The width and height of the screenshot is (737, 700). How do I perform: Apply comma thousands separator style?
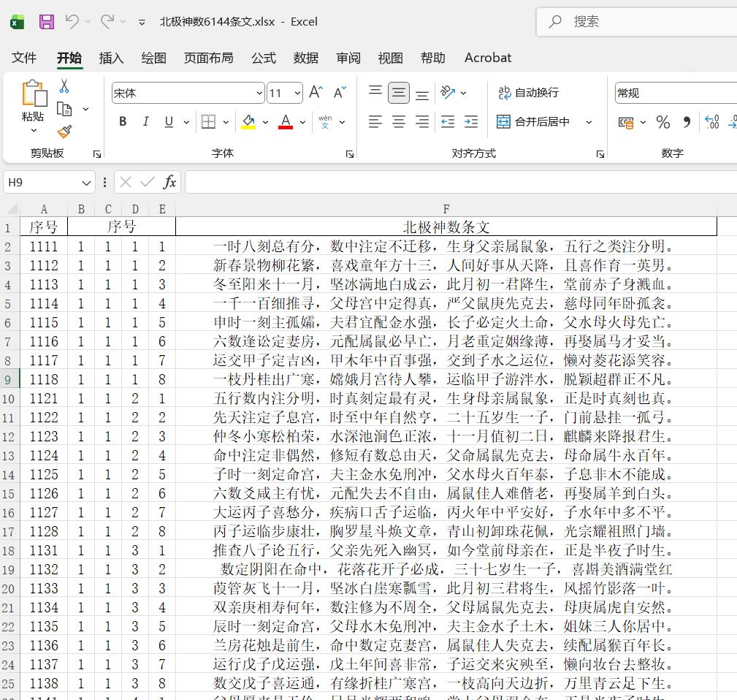point(685,122)
